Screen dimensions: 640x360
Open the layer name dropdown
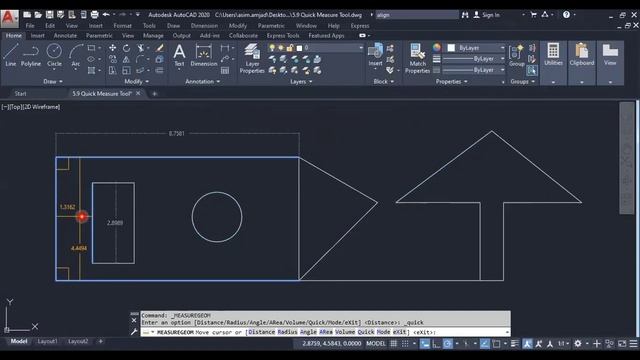point(315,48)
